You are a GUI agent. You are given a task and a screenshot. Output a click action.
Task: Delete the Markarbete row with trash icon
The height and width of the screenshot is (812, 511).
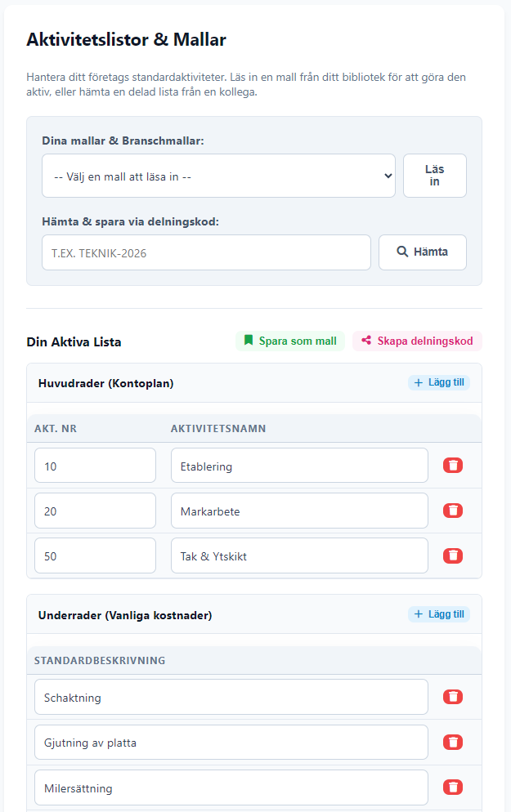click(452, 511)
